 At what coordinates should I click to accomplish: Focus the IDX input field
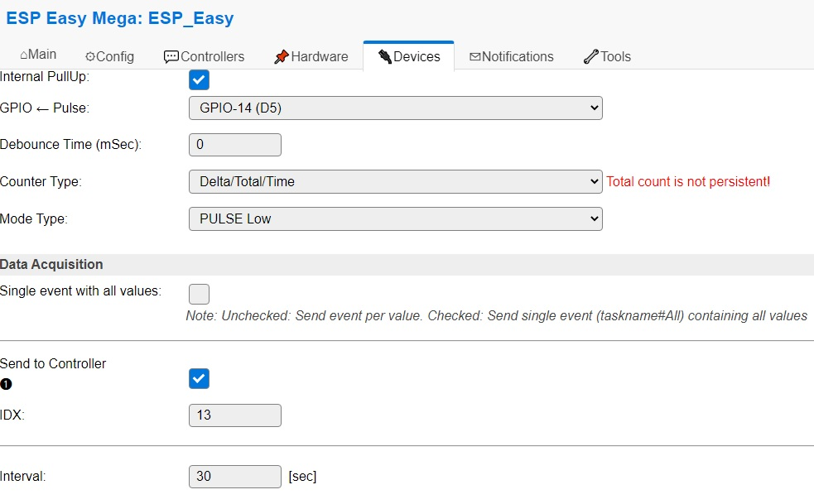pyautogui.click(x=235, y=415)
